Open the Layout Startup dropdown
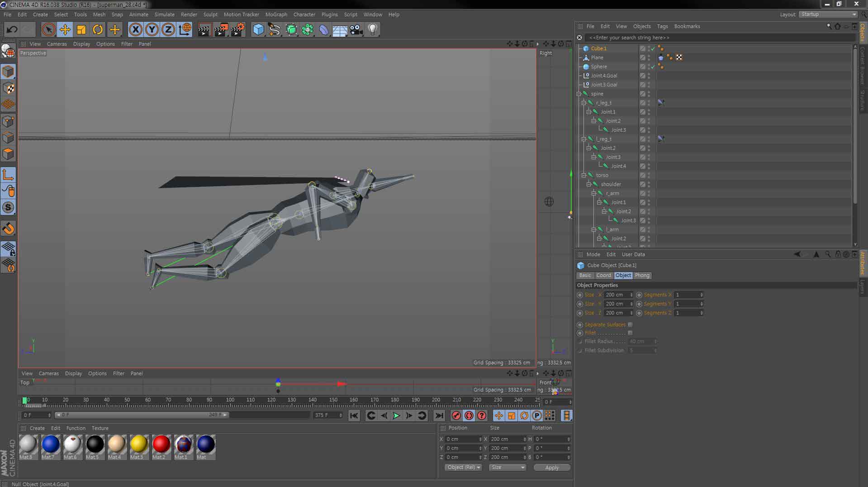Screen dimensions: 868x487 click(828, 14)
